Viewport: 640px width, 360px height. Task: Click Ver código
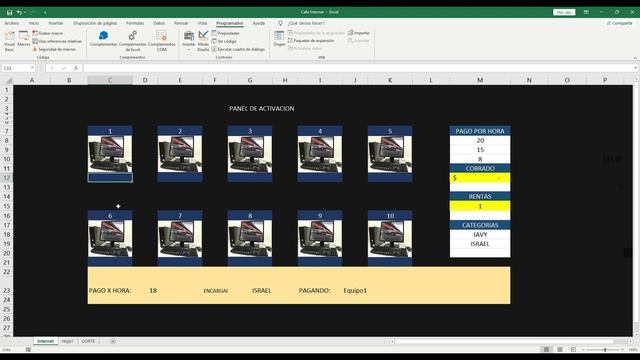224,41
